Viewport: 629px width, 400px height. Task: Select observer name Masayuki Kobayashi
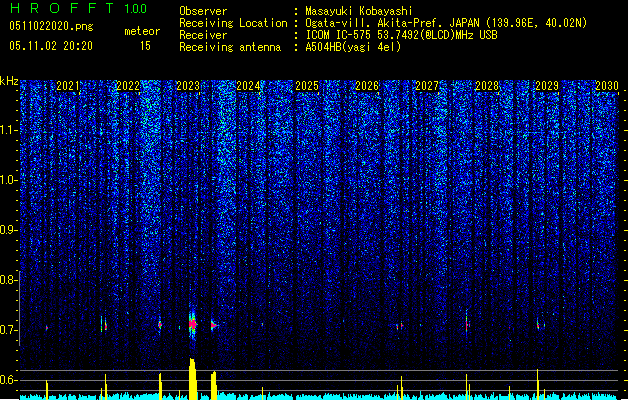(x=359, y=11)
